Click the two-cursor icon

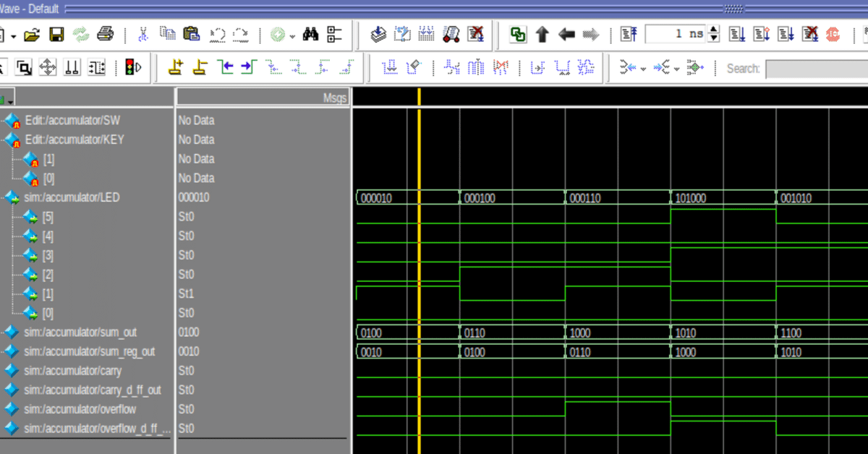pyautogui.click(x=72, y=68)
